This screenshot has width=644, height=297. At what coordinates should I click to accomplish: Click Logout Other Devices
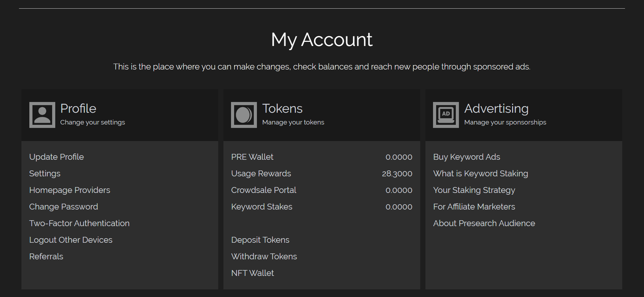(71, 240)
